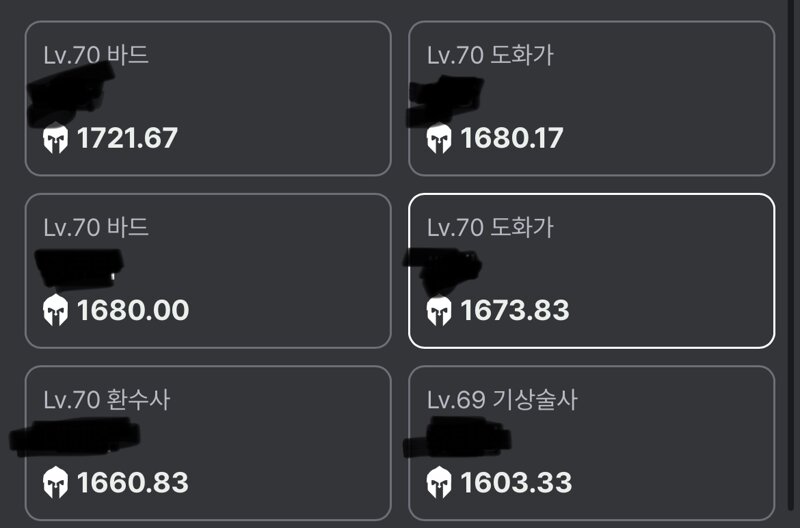Click the item level value 1673.83
Screen dimensions: 800x528
point(515,311)
